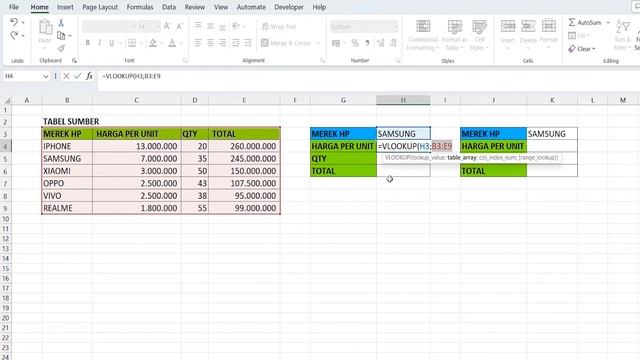
Task: Switch to the Page Layout tab
Action: (x=100, y=7)
